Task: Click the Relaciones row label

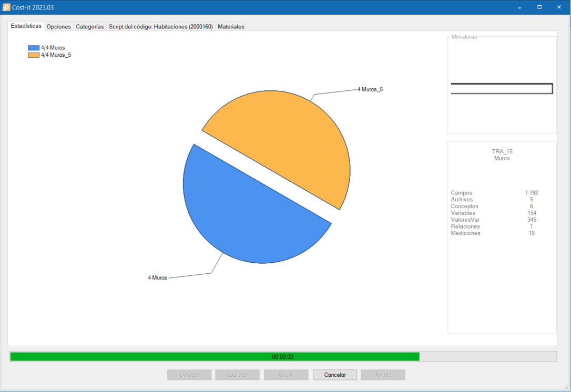Action: tap(465, 226)
